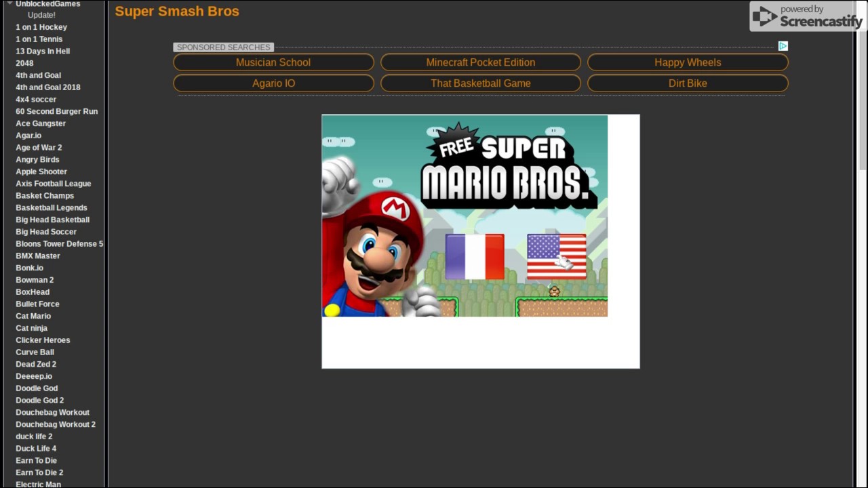Screen dimensions: 868x488
Task: Open Bloons Tower Defense 5 link
Action: tap(60, 244)
